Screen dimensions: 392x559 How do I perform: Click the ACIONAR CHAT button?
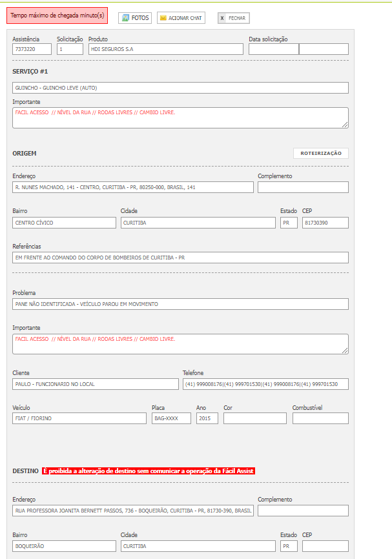tap(181, 18)
